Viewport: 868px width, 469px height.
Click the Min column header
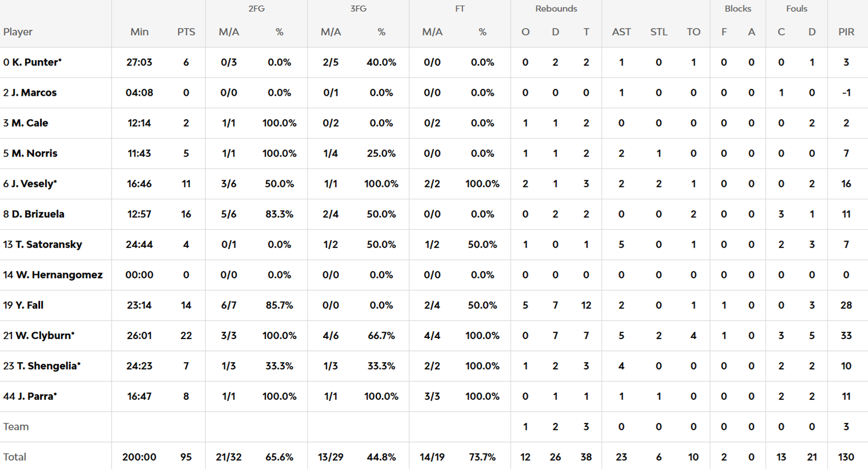139,32
